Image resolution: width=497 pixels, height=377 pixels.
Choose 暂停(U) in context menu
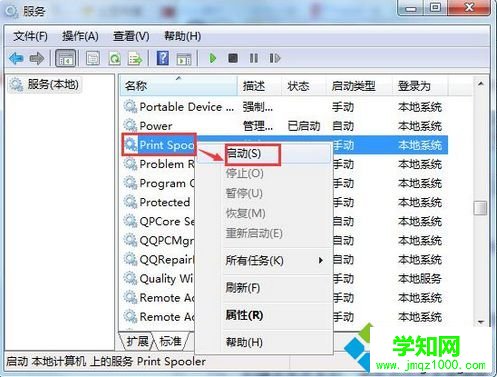[263, 193]
